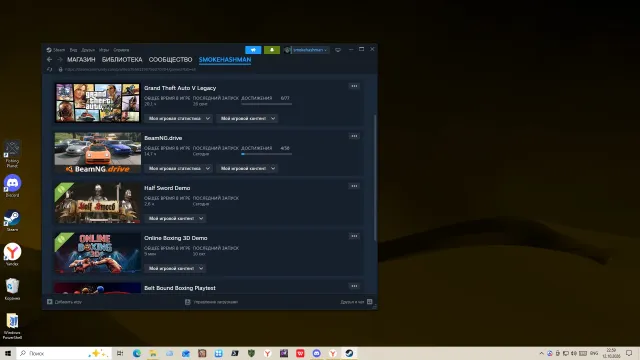The image size is (640, 360).
Task: Switch to the БИБЛИОТЕКА tab
Action: click(122, 60)
